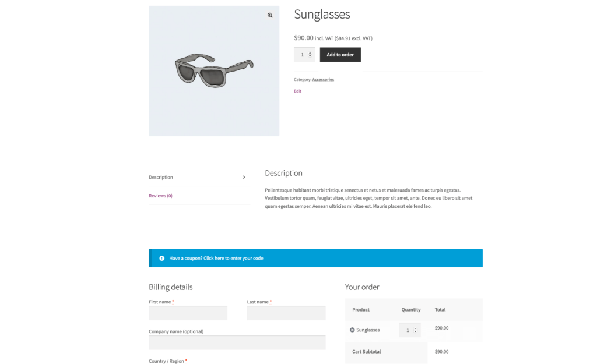Open the Accessories category link
The image size is (597, 364).
tap(324, 79)
